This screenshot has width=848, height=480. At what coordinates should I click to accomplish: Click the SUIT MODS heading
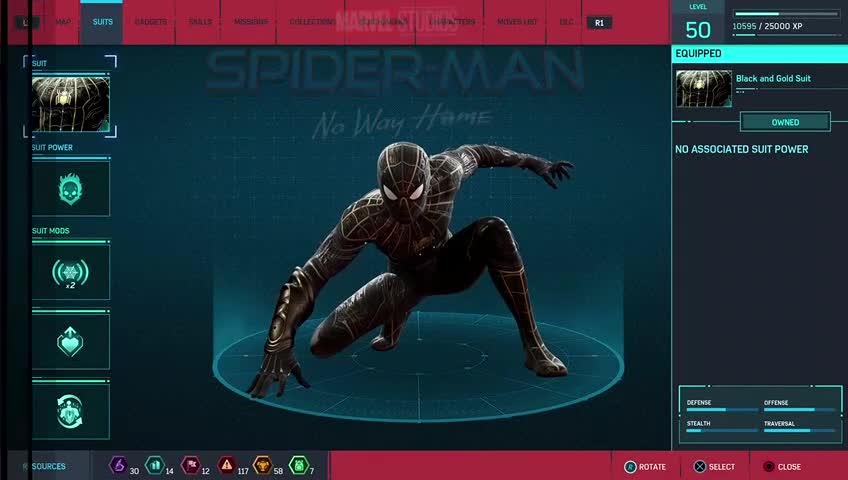coord(50,231)
